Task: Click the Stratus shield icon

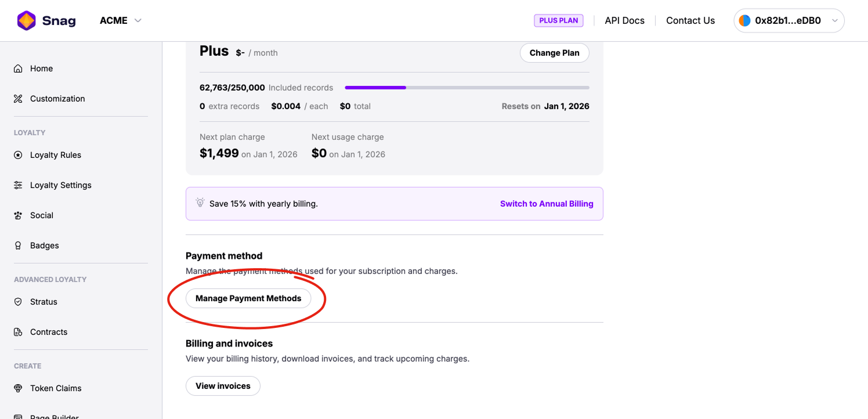Action: pos(18,302)
